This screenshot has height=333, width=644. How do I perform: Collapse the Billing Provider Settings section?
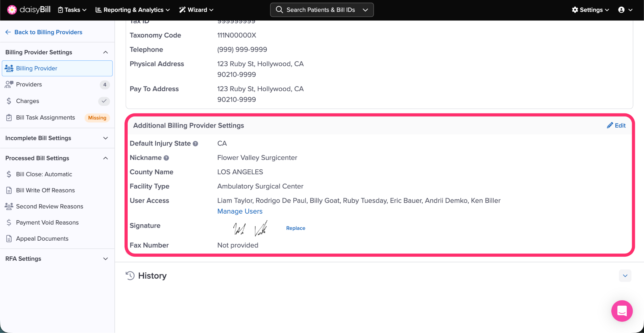(106, 52)
